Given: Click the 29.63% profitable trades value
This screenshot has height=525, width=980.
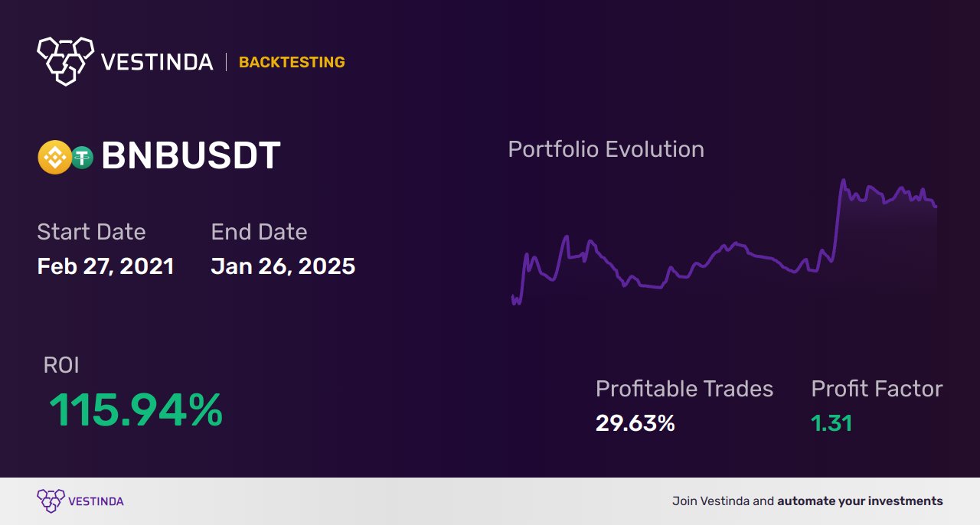Looking at the screenshot, I should 635,423.
